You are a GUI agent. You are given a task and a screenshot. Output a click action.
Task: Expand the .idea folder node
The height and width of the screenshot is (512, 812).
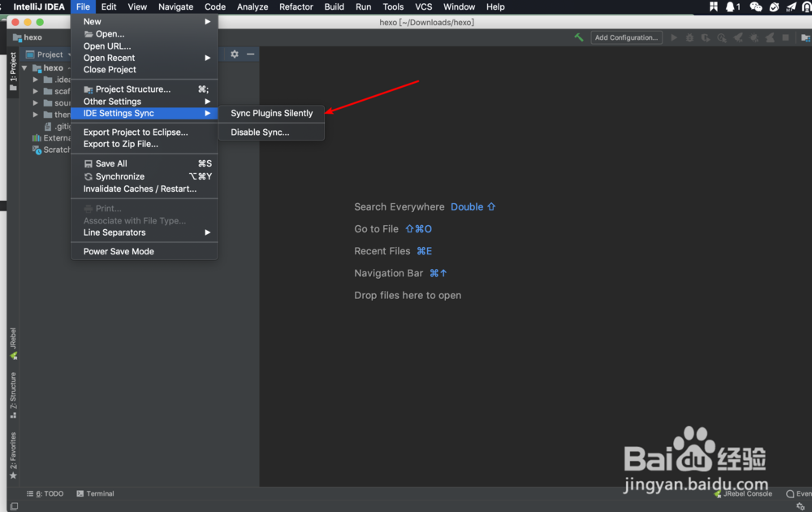(35, 80)
